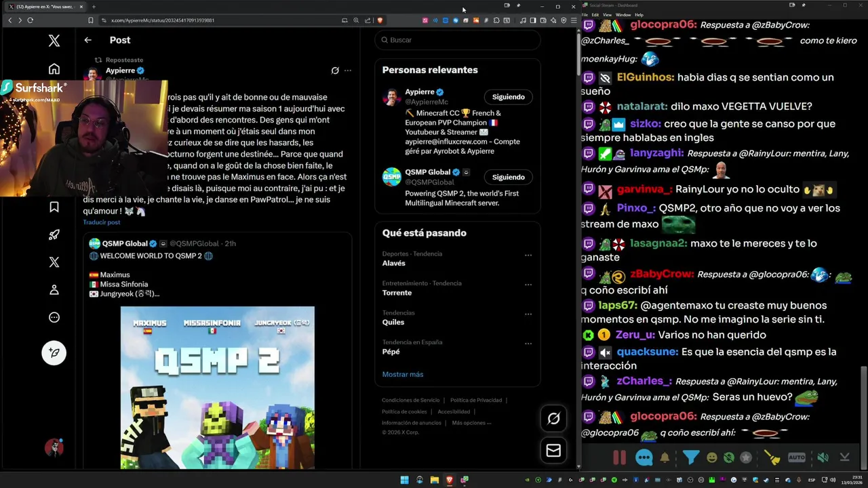Screen dimensions: 868x488
Task: Click the browser back arrow
Action: coord(9,20)
